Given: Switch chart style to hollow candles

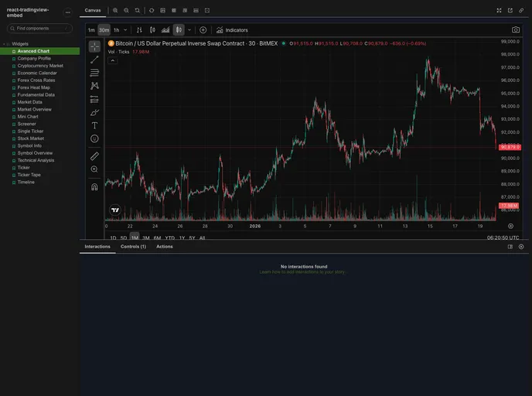Looking at the screenshot, I should click(x=152, y=30).
